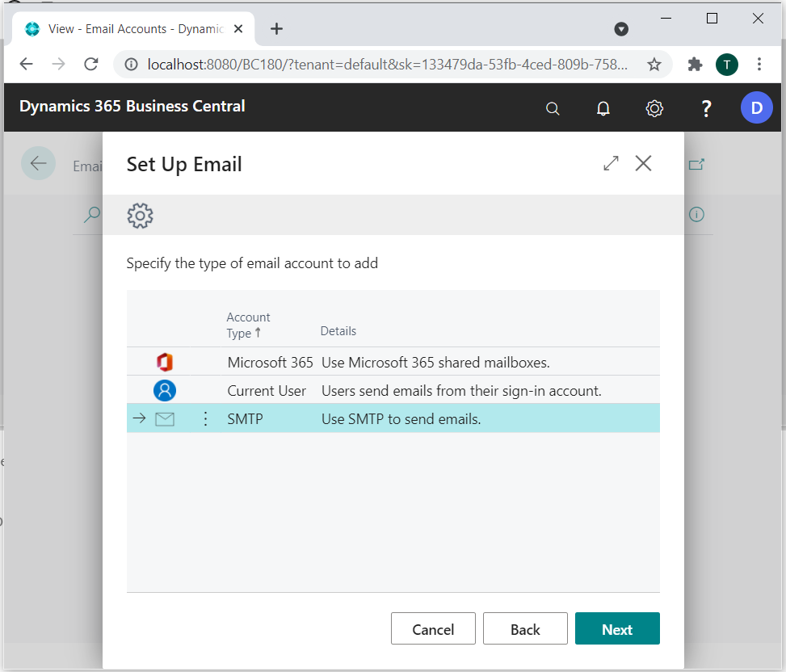
Task: Open the Chrome profile avatar T
Action: [727, 64]
